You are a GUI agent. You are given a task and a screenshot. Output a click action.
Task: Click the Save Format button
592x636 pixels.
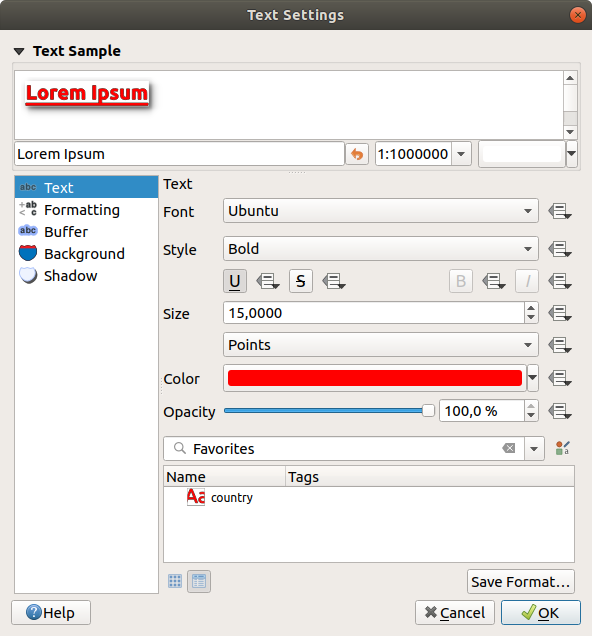click(521, 582)
